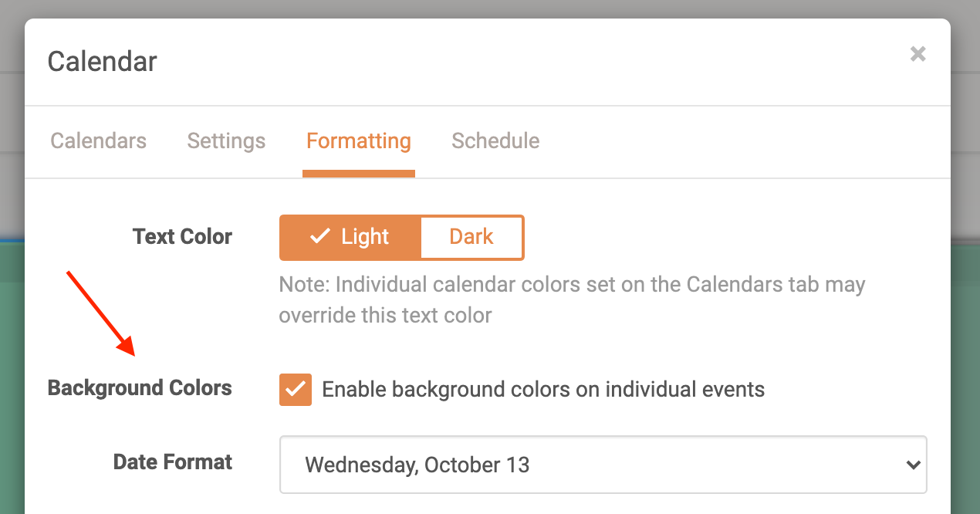Change the Wednesday, October 13 format selection
This screenshot has height=514, width=980.
coord(602,465)
